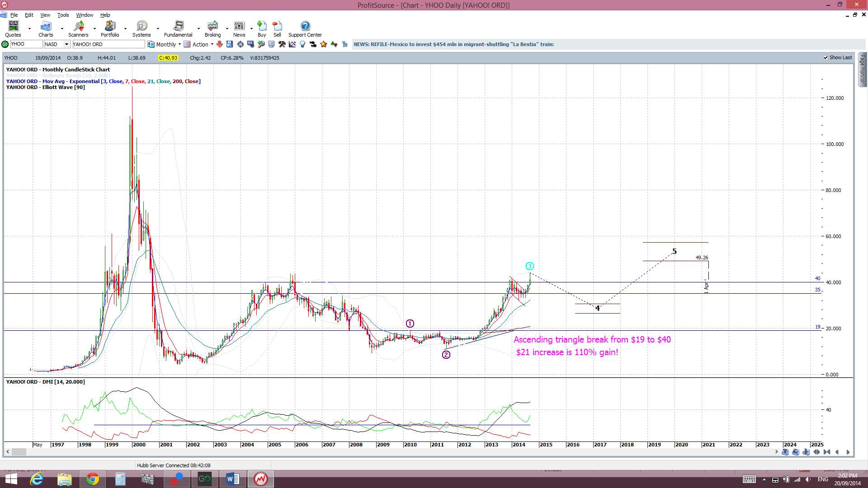The height and width of the screenshot is (488, 868).
Task: Click the text tool icon below chart
Action: tap(785, 452)
